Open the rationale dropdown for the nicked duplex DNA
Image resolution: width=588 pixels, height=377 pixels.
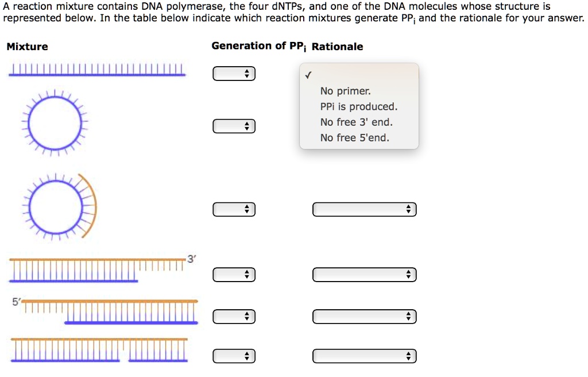364,356
